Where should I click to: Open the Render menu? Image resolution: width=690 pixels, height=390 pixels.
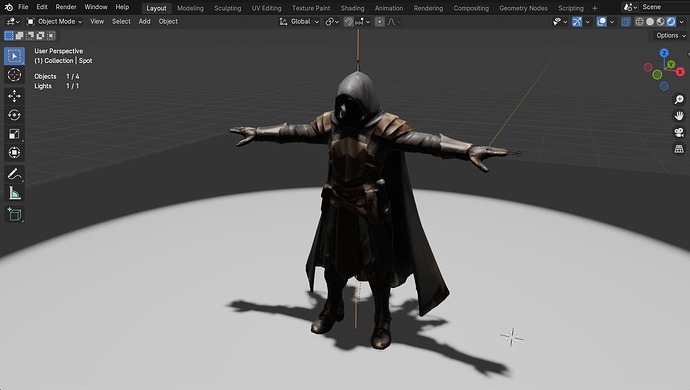pyautogui.click(x=66, y=7)
